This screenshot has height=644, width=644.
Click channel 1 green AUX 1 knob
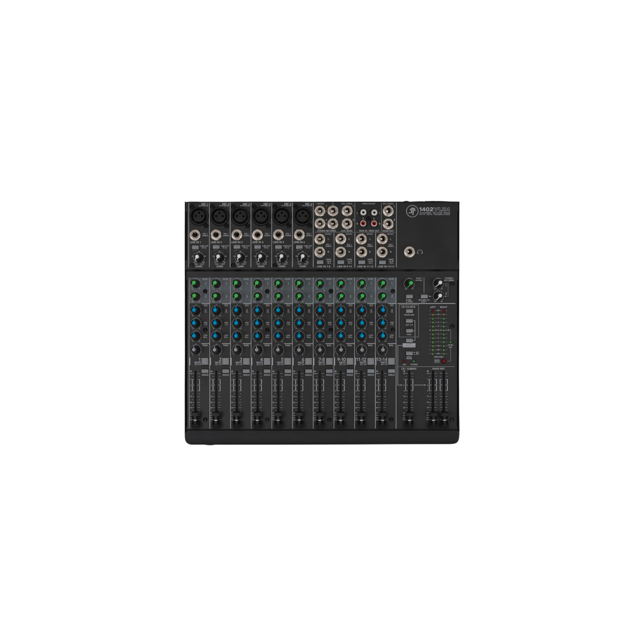pos(194,283)
